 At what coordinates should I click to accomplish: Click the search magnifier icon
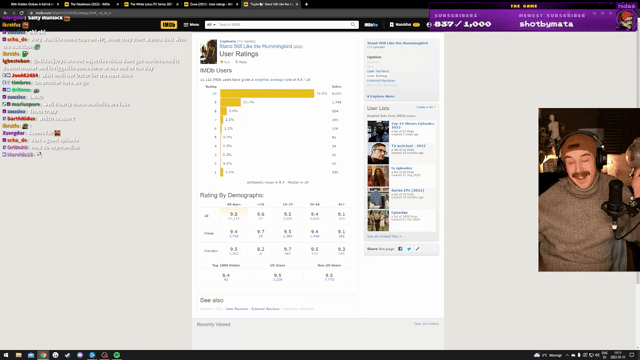coord(353,24)
